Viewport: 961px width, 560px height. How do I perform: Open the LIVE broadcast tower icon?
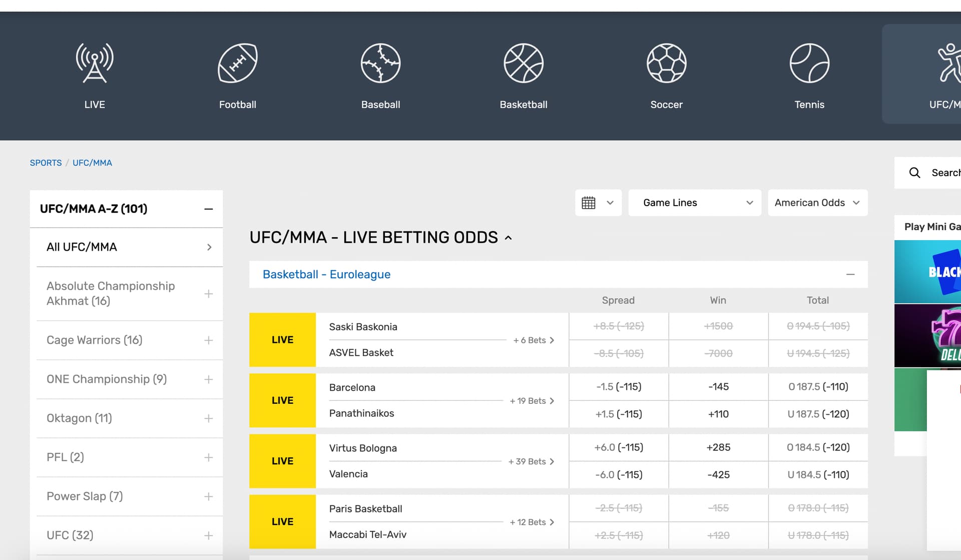click(95, 64)
